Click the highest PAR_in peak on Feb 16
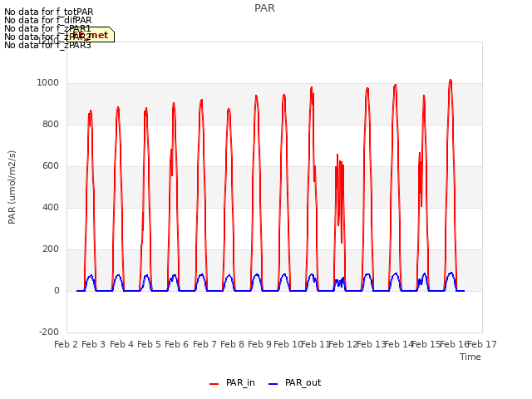Viewport: 532px width, 399px height. [451, 81]
